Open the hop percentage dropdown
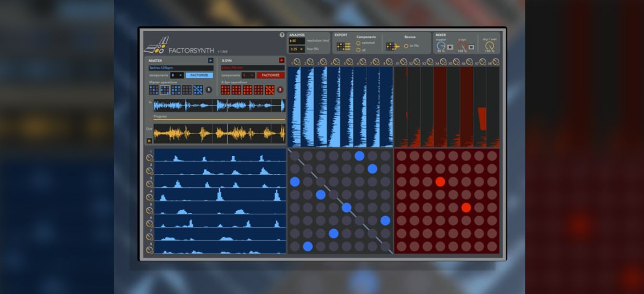 297,49
